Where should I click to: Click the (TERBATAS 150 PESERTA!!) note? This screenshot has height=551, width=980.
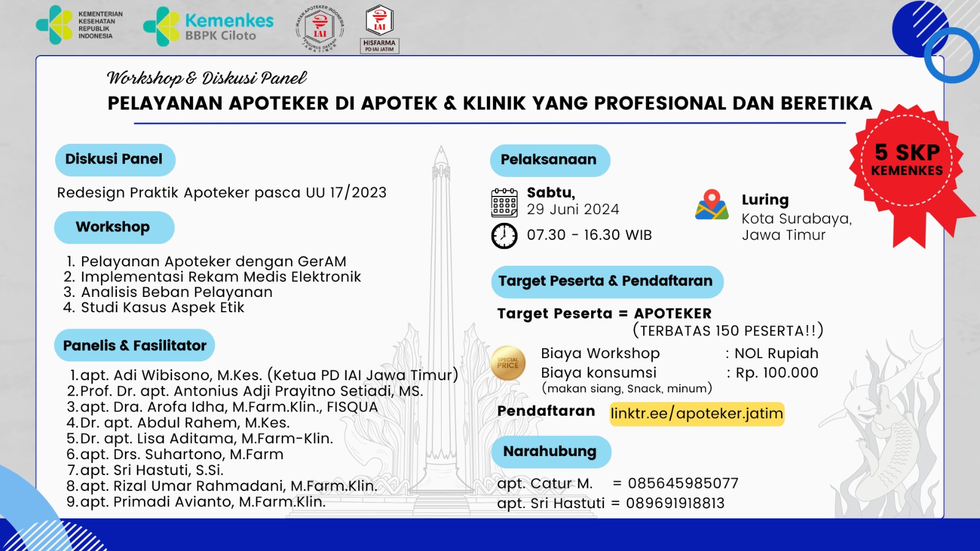click(x=728, y=331)
